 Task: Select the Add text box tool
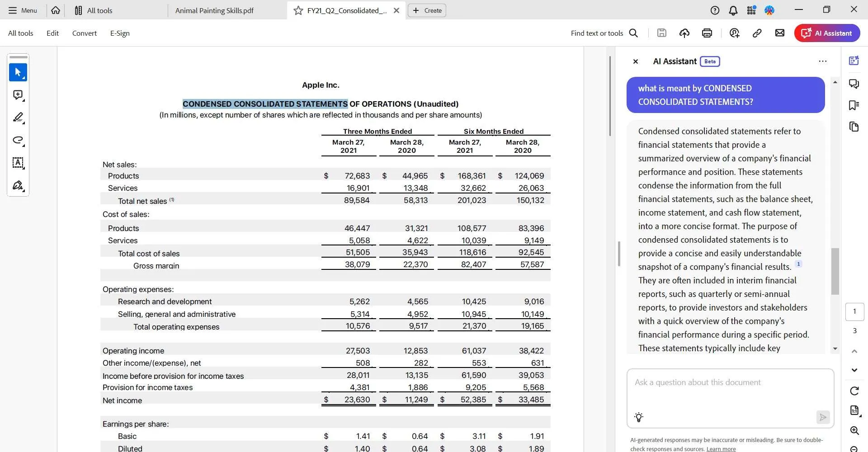[x=18, y=163]
